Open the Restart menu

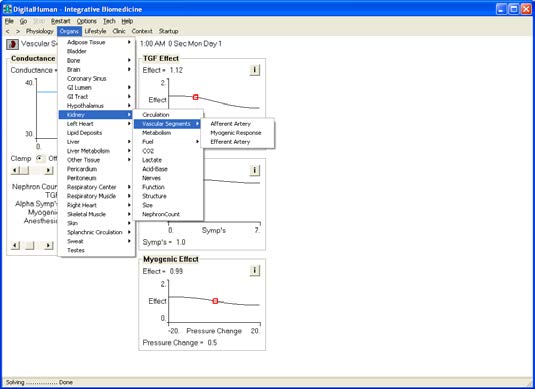tap(60, 21)
